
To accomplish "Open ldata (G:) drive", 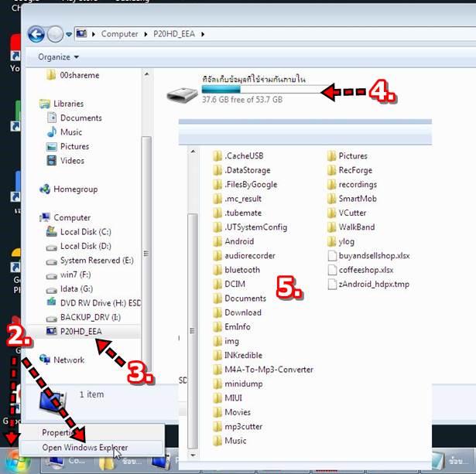I will point(69,289).
